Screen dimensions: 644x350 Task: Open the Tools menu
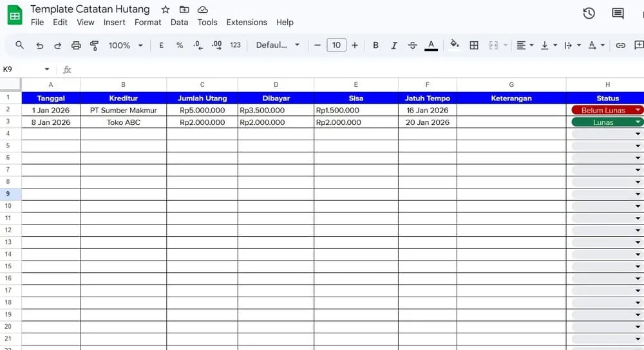pyautogui.click(x=207, y=22)
